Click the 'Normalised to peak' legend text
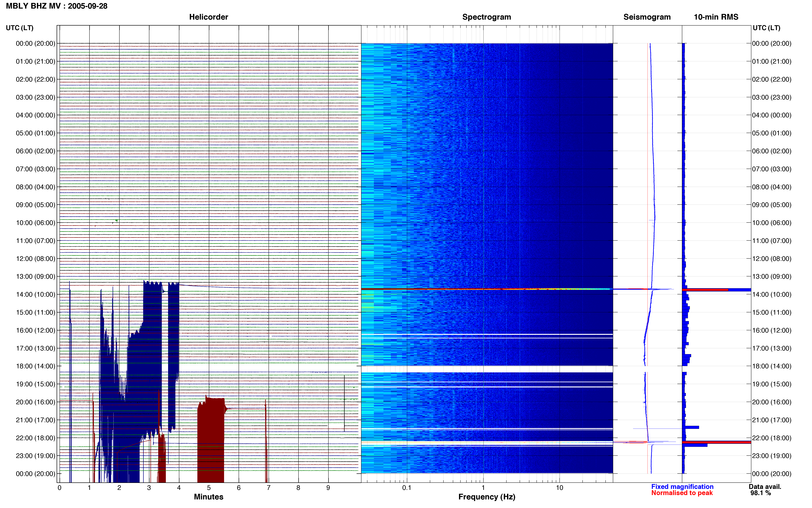The image size is (812, 508). pyautogui.click(x=682, y=493)
